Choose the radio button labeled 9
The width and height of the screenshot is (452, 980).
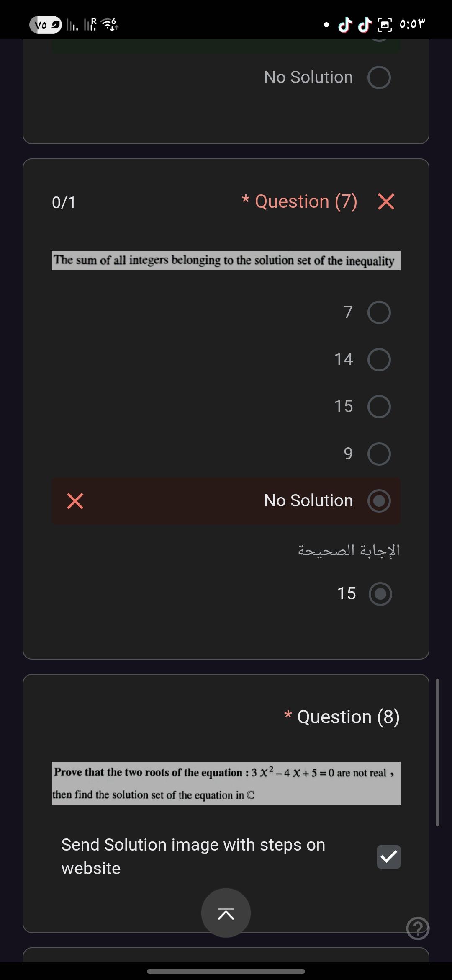click(x=379, y=454)
